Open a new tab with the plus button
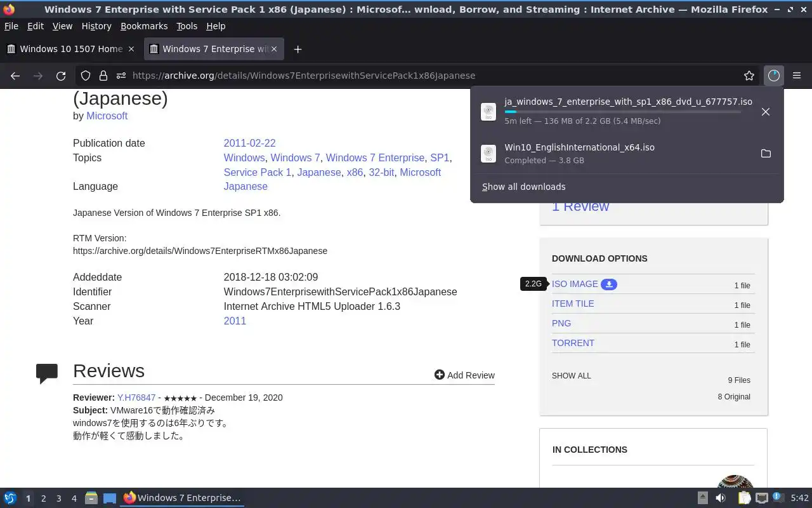The image size is (812, 508). point(298,49)
